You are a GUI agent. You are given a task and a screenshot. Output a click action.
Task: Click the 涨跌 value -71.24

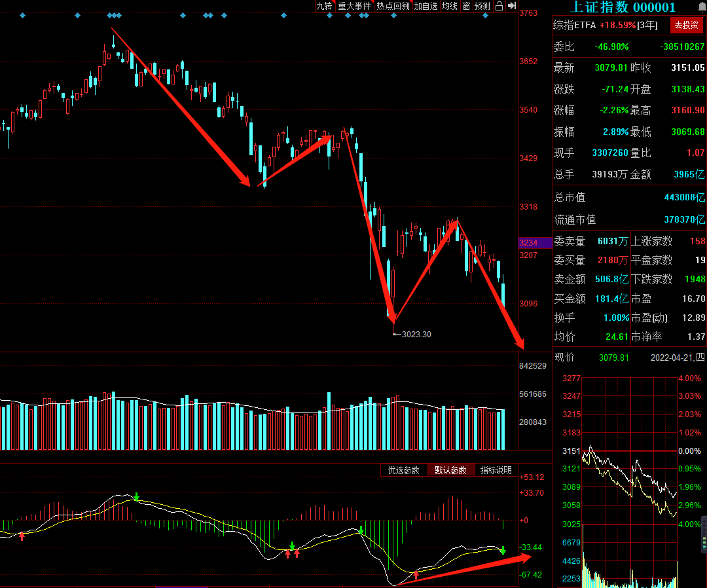tap(615, 89)
